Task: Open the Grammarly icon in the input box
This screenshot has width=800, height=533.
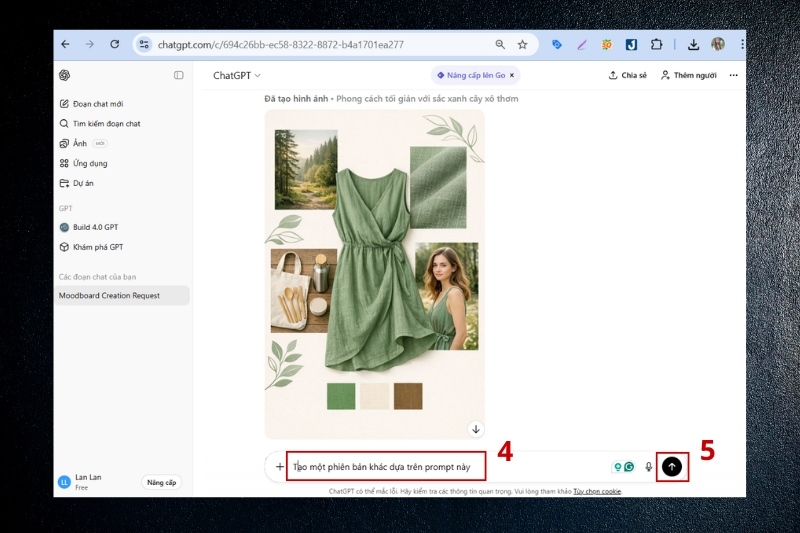Action: pyautogui.click(x=629, y=467)
